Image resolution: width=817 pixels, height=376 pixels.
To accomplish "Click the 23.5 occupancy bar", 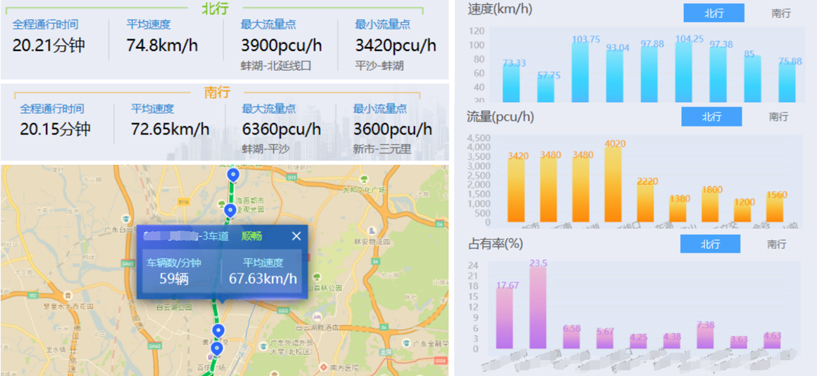I will [538, 308].
